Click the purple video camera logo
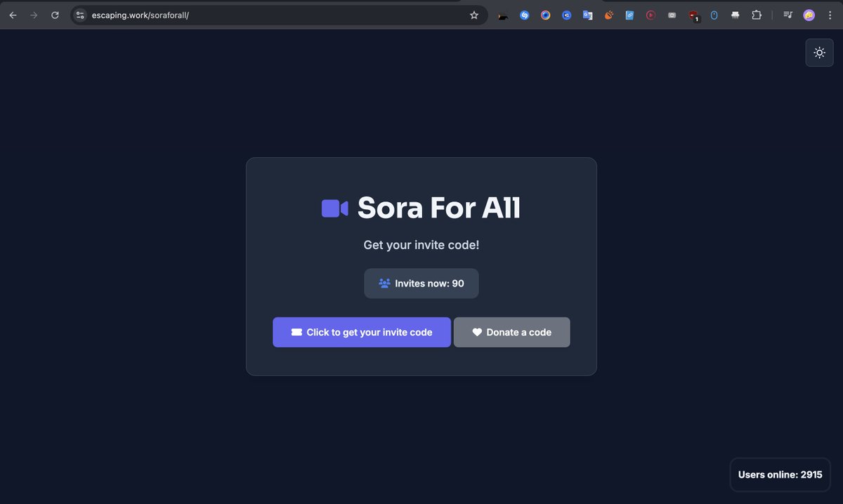Viewport: 843px width, 504px height. pos(334,208)
